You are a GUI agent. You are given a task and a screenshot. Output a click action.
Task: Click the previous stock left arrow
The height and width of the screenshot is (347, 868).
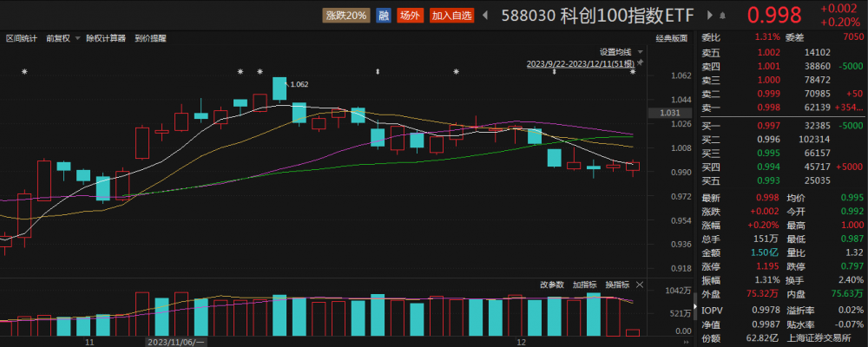click(x=484, y=15)
